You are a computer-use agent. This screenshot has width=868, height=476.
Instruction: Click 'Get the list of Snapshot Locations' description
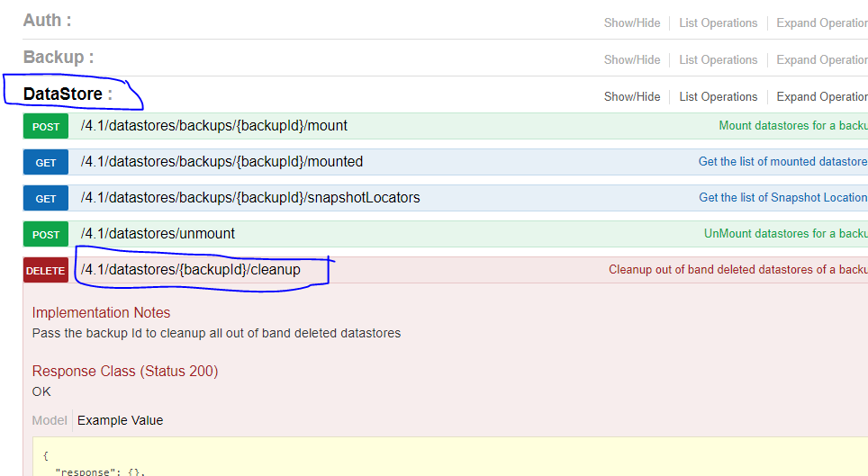click(x=783, y=198)
